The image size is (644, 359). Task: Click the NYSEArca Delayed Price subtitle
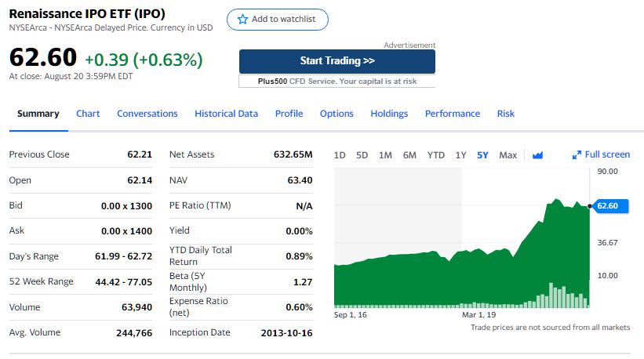111,28
